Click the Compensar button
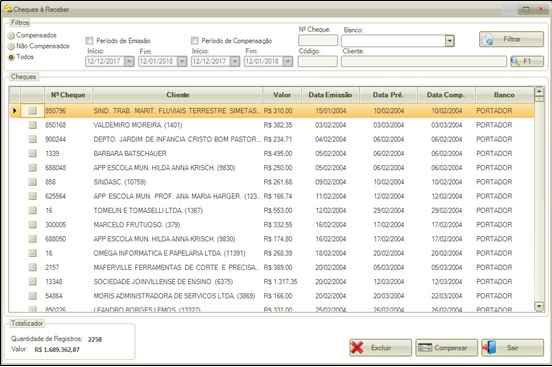Screen dimensions: 552x367 click(446, 348)
